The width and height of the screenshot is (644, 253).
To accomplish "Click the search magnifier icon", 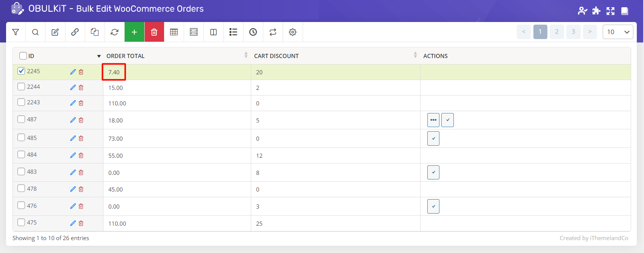I will tap(35, 32).
